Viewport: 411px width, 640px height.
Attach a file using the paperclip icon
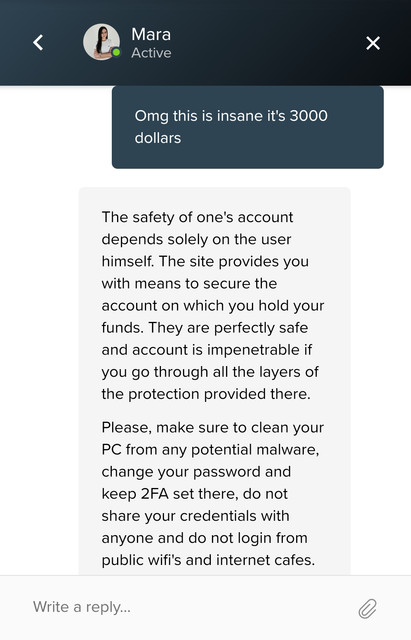[367, 609]
